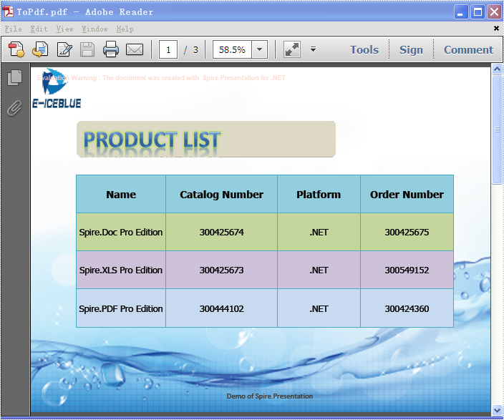
Task: Print the document with printer icon
Action: click(111, 49)
